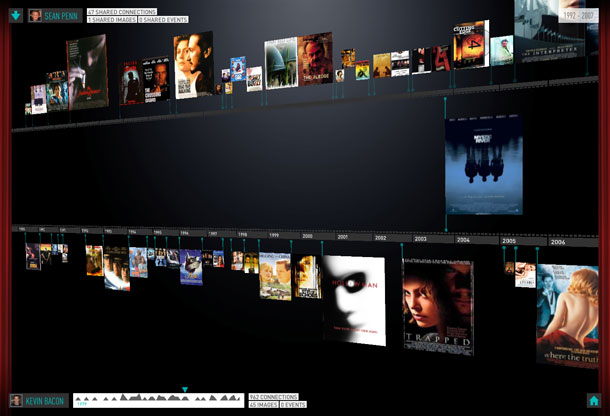This screenshot has height=416, width=610.
Task: Open the Dead Man Walking poster
Action: coord(194,65)
